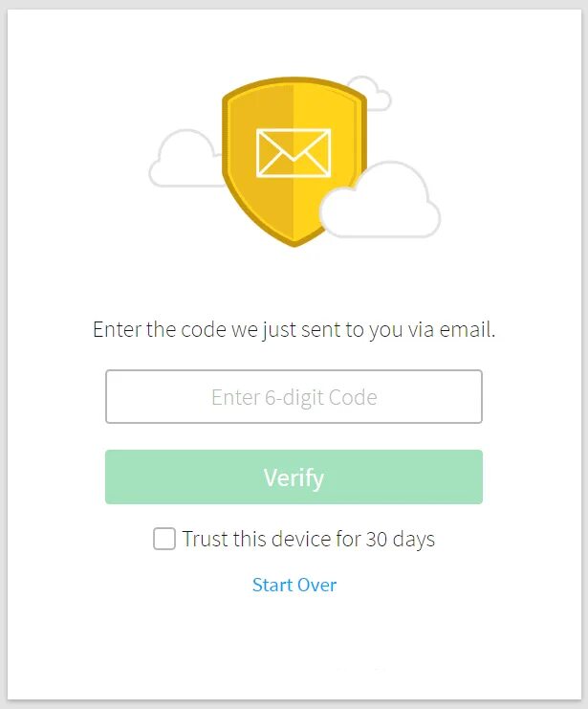Screen dimensions: 588x709
Task: Click the Start Over link
Action: point(294,585)
